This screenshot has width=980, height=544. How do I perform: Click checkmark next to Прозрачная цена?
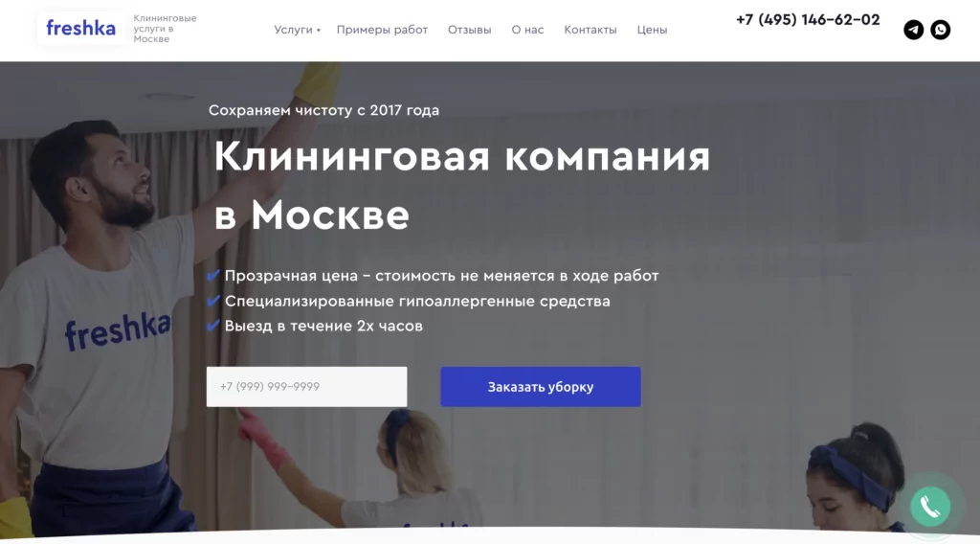[213, 275]
